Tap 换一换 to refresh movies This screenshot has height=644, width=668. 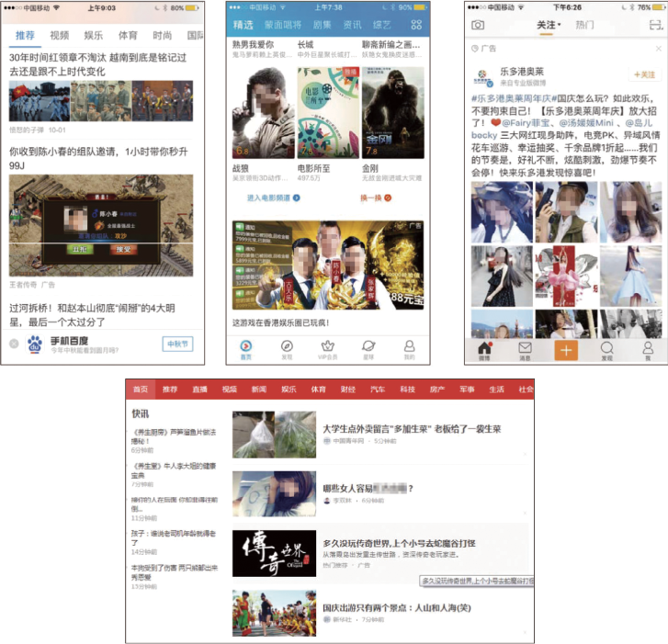point(376,198)
